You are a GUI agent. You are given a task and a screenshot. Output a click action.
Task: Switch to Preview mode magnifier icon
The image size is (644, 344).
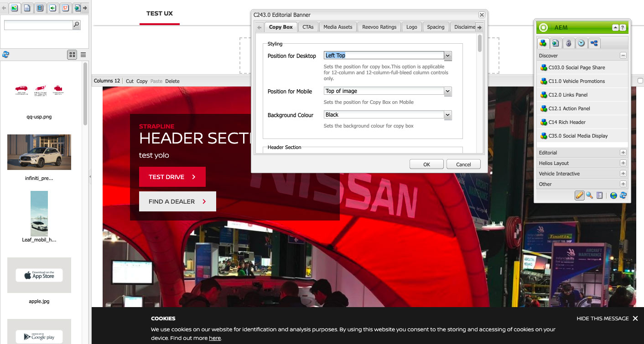click(x=590, y=195)
